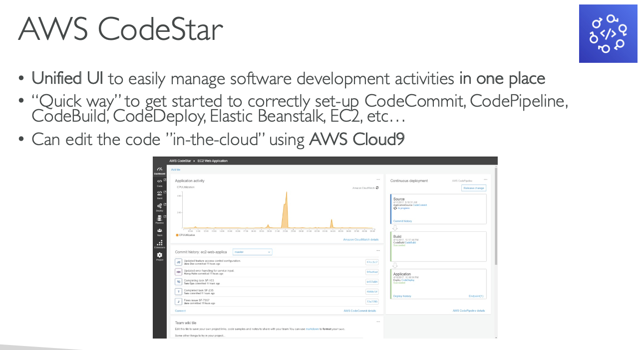Open AWS CodePipeline details link
The image size is (644, 350).
coord(469,311)
